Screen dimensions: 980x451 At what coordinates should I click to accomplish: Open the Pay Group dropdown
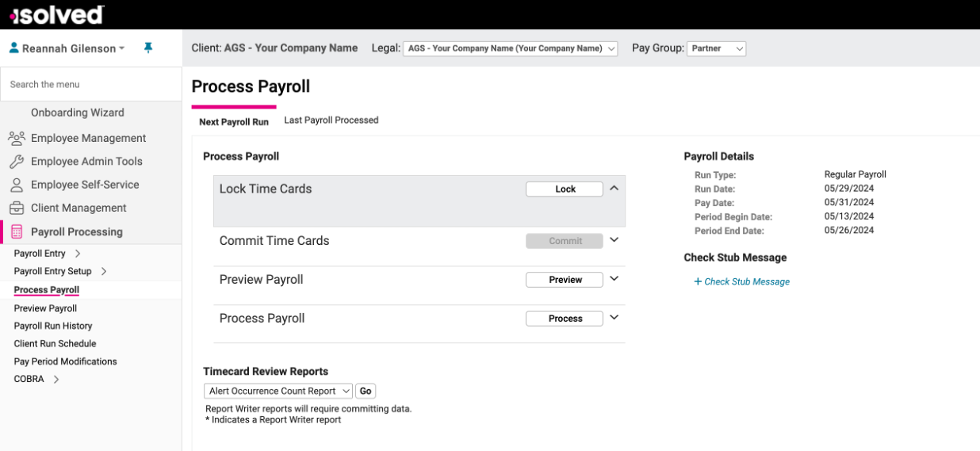[716, 48]
